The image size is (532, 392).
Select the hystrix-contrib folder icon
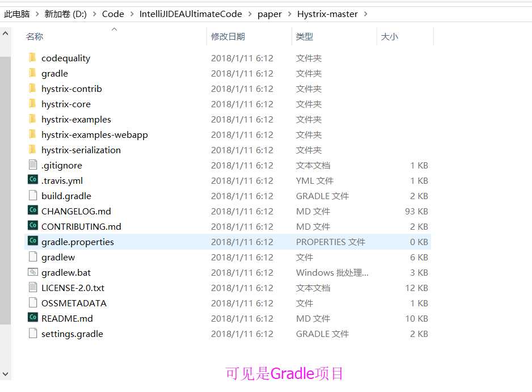(32, 88)
